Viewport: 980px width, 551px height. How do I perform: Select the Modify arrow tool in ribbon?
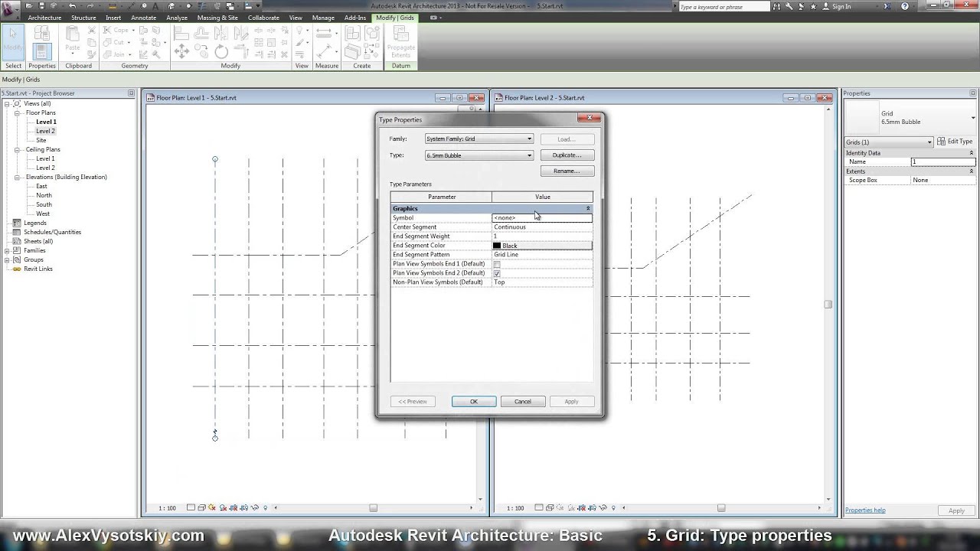tap(13, 41)
